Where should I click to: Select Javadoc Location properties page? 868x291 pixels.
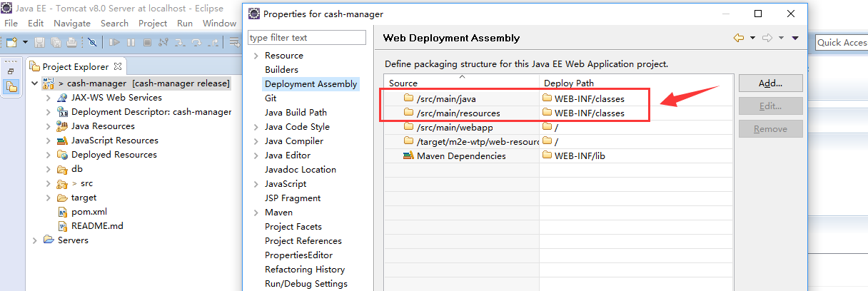point(301,170)
